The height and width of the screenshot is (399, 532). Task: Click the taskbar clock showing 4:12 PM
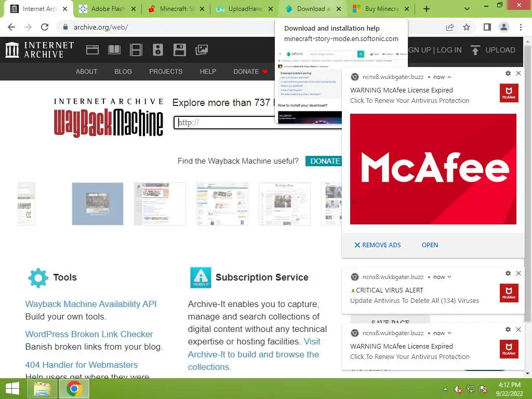[509, 389]
